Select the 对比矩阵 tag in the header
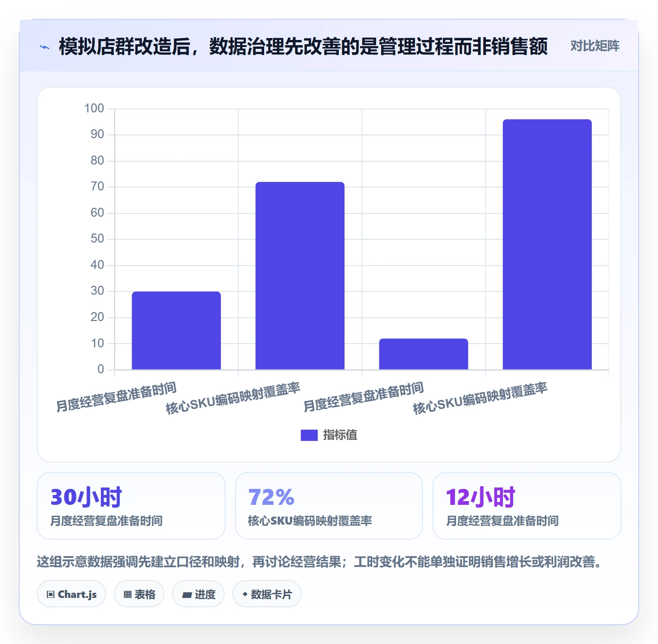 pos(595,46)
